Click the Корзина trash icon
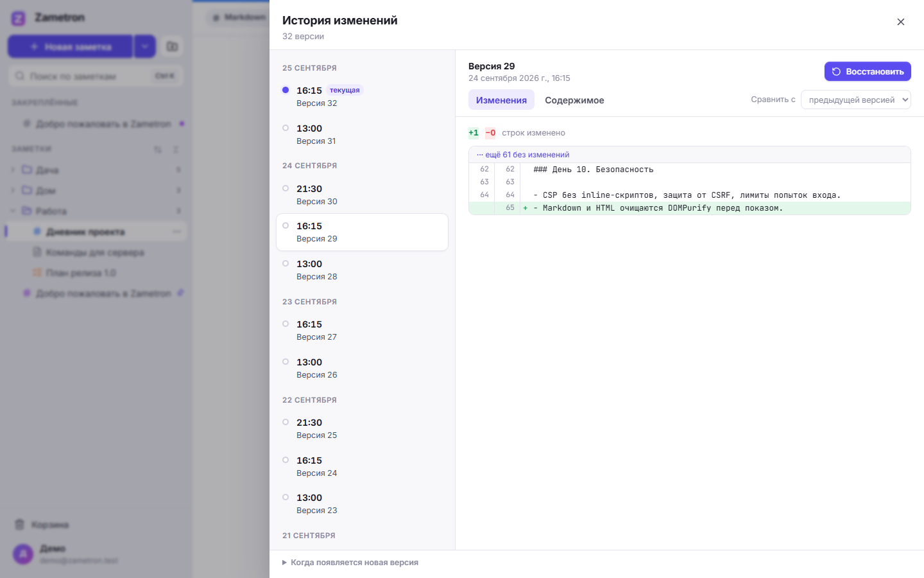This screenshot has height=578, width=924. tap(19, 525)
